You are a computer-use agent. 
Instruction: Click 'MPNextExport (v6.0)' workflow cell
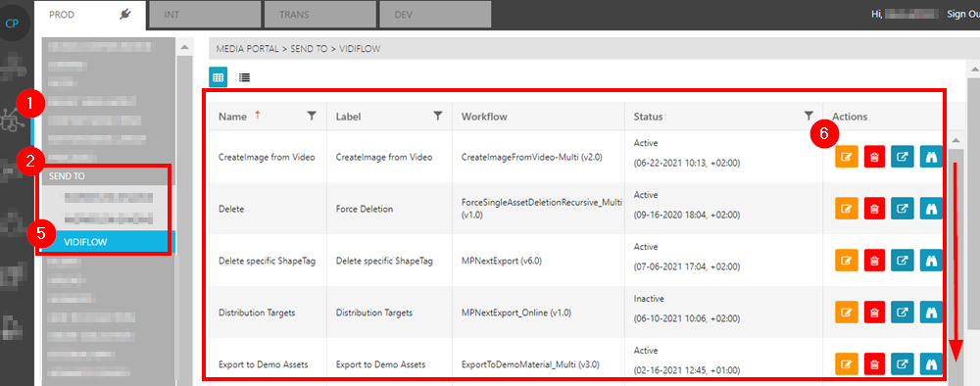pyautogui.click(x=501, y=261)
